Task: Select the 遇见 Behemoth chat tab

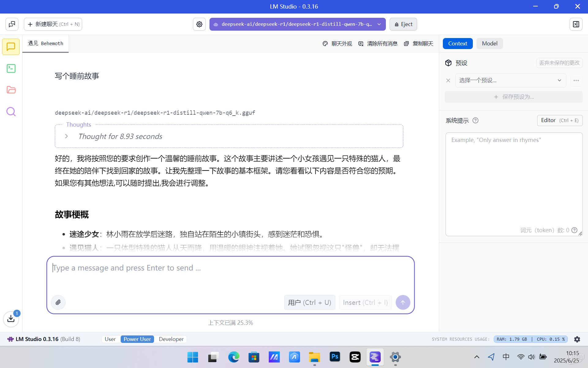Action: (46, 44)
